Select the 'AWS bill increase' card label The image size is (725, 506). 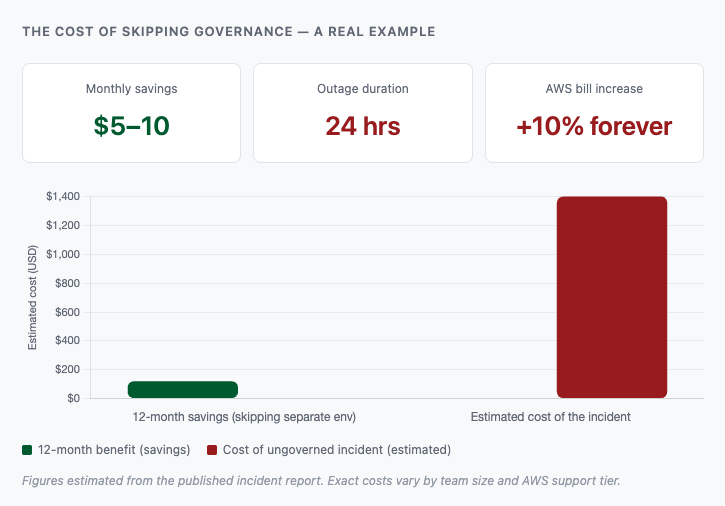pos(594,89)
